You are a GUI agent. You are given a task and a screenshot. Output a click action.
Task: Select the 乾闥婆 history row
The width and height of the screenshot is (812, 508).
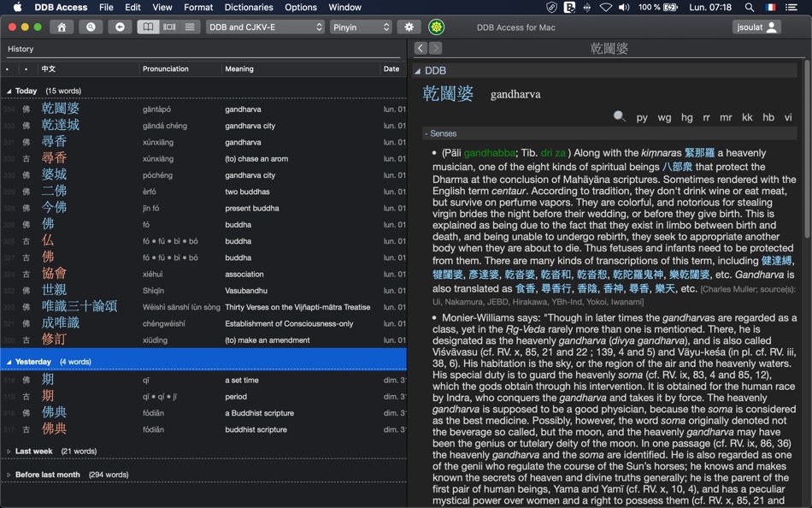pos(204,109)
